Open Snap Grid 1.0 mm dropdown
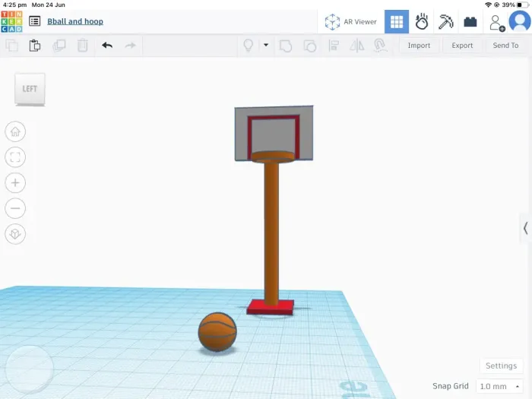This screenshot has height=399, width=532. [x=499, y=386]
